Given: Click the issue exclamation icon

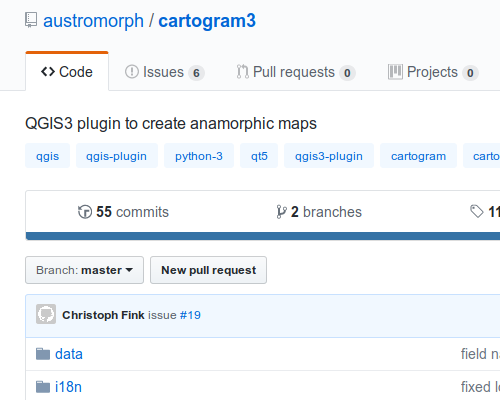Looking at the screenshot, I should point(132,72).
